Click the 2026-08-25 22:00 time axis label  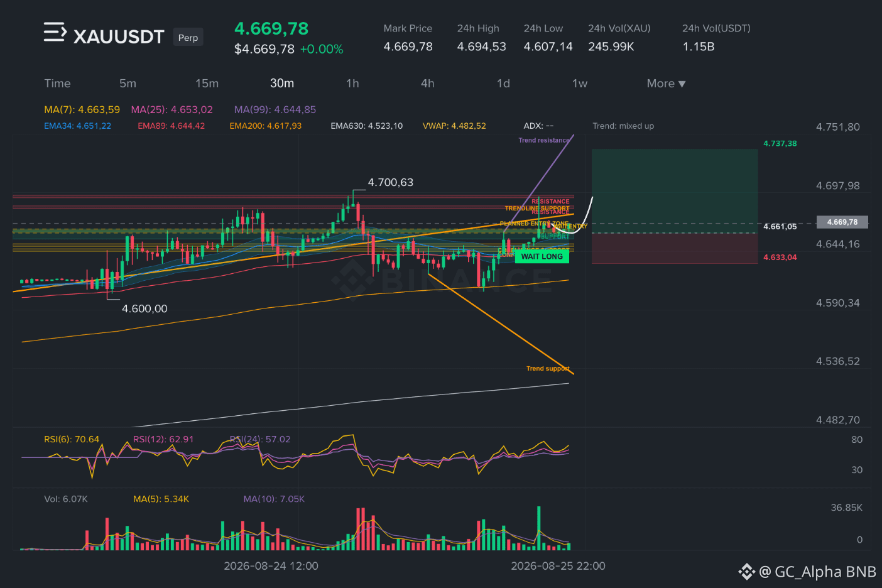(x=558, y=566)
